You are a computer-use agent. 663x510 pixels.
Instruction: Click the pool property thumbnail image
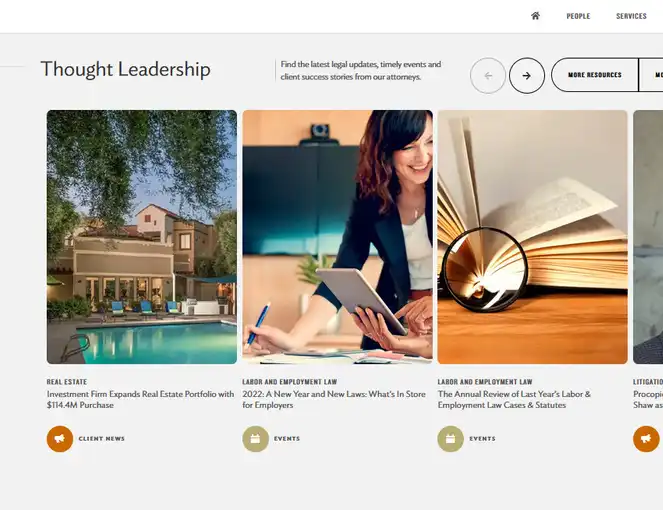142,237
